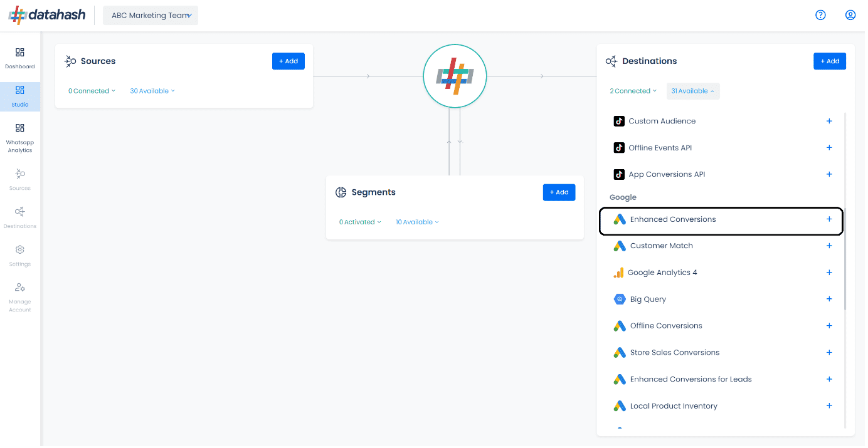The image size is (868, 448).
Task: Click the Google Ads icon beside Enhanced Conversions
Action: [620, 219]
